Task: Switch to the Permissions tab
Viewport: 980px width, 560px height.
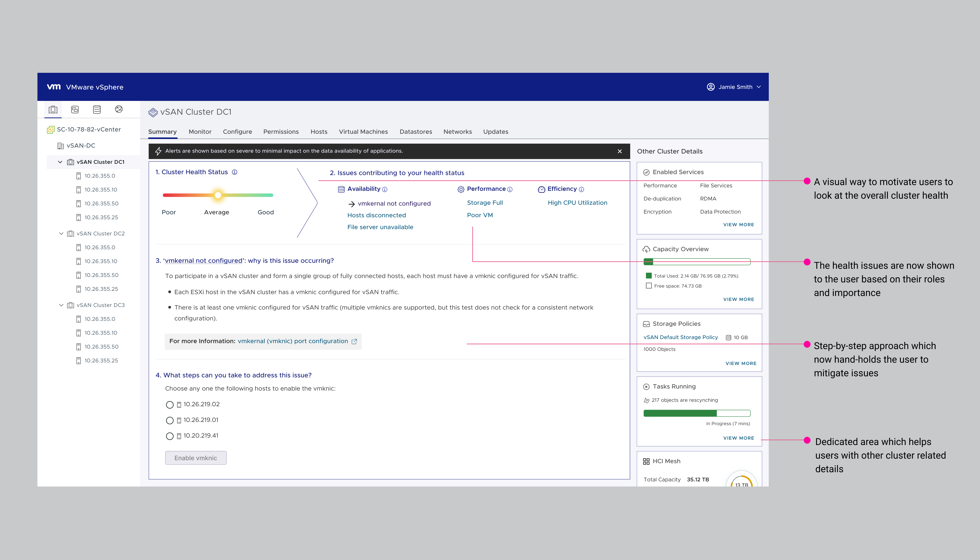Action: point(281,132)
